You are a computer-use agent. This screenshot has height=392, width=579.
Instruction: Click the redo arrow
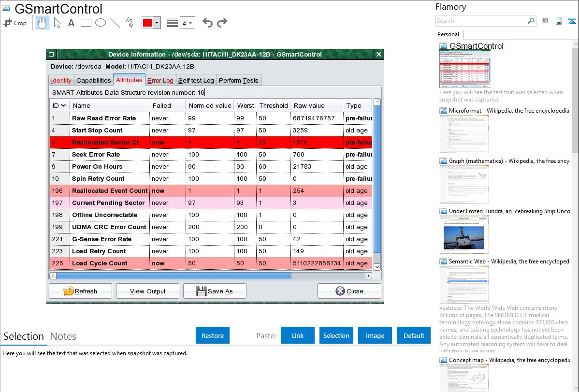[x=222, y=23]
